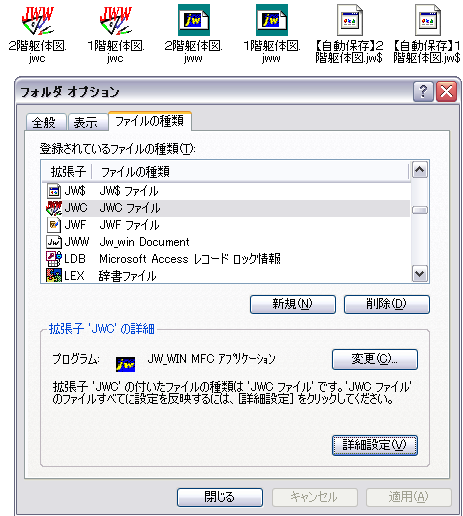
Task: Select the 【自動保存】1階躯体図.jw$ file icon
Action: click(x=428, y=20)
